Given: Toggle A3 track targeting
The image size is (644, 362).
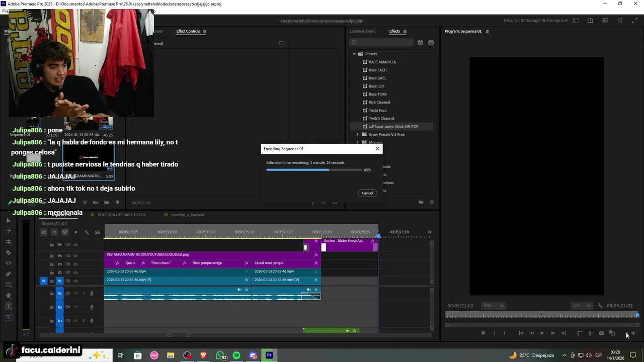Looking at the screenshot, I should point(59,321).
